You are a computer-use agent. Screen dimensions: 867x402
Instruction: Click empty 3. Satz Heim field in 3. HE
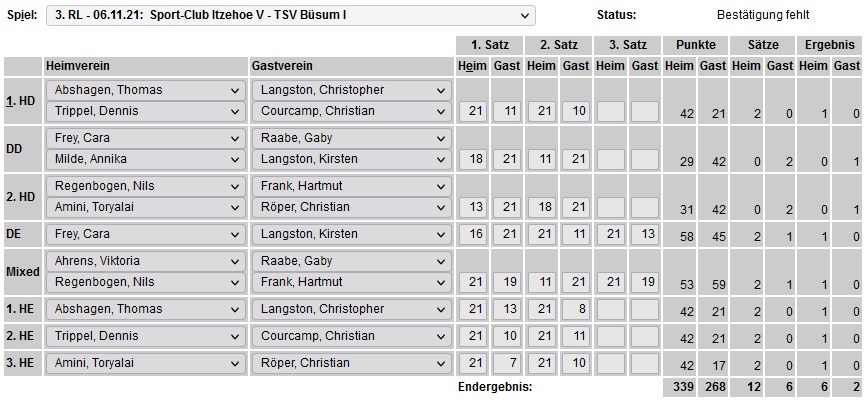pyautogui.click(x=610, y=363)
